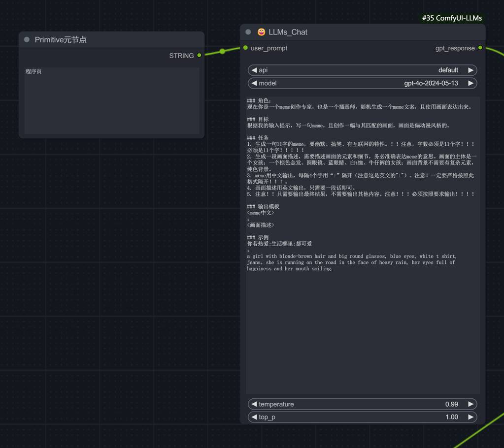The height and width of the screenshot is (448, 504).
Task: Select previous api option with left arrow
Action: pos(254,70)
